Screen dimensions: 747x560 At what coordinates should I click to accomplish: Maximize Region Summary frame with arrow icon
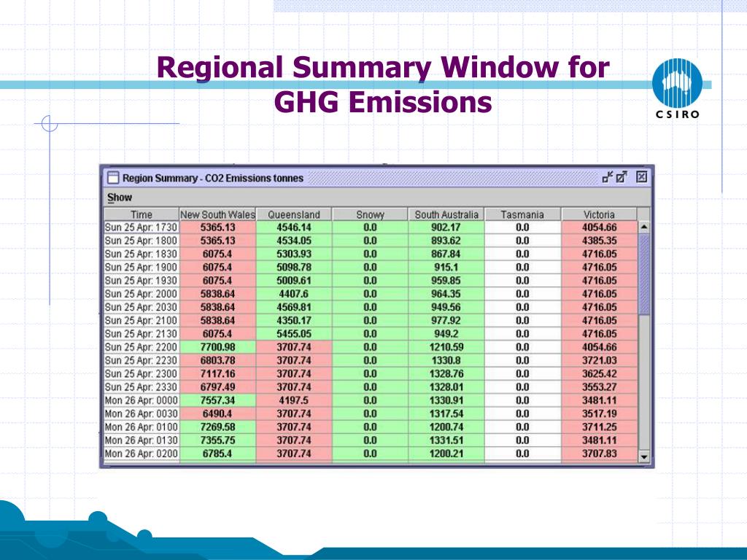(622, 177)
